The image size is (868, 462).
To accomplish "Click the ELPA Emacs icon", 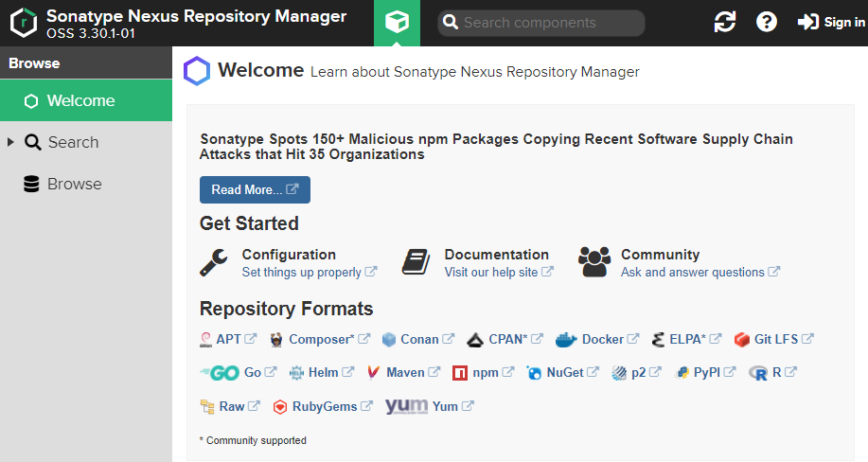I will coord(658,340).
